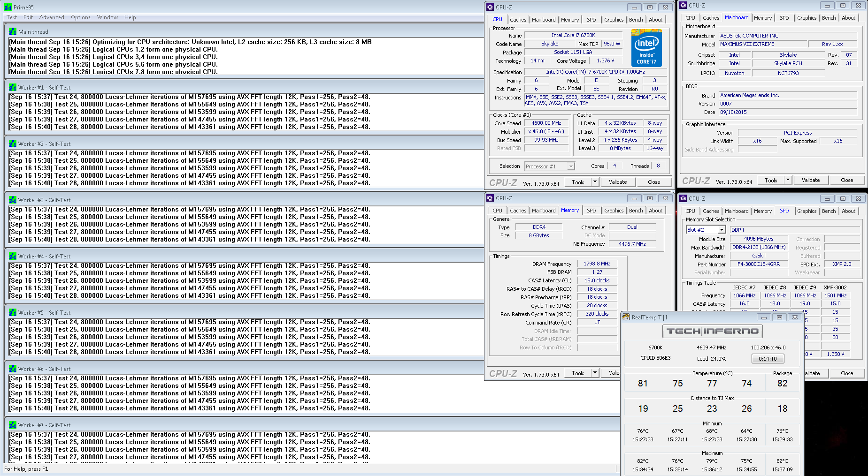Click Validate in CPU-Z CPU window

point(618,182)
